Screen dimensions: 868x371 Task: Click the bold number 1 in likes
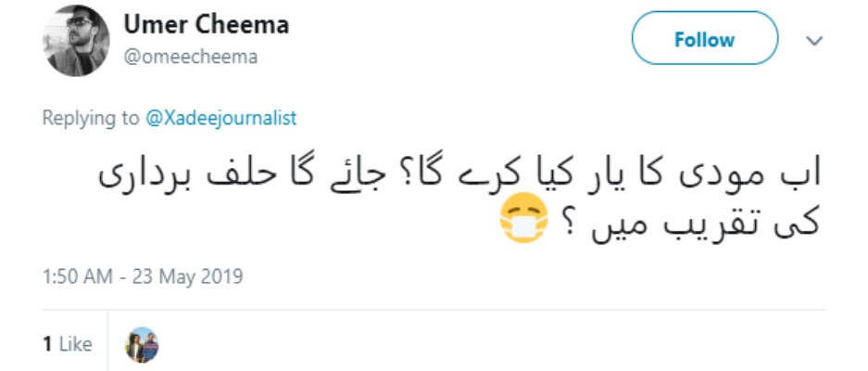click(x=47, y=344)
